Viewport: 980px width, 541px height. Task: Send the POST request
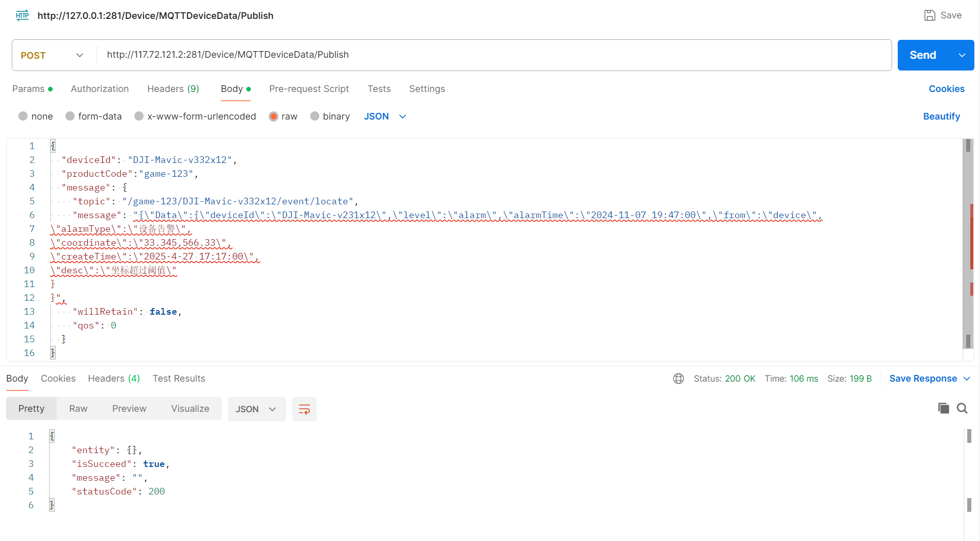[923, 55]
